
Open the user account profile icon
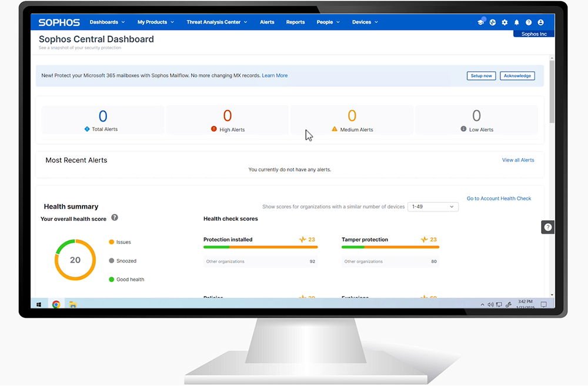pyautogui.click(x=541, y=22)
